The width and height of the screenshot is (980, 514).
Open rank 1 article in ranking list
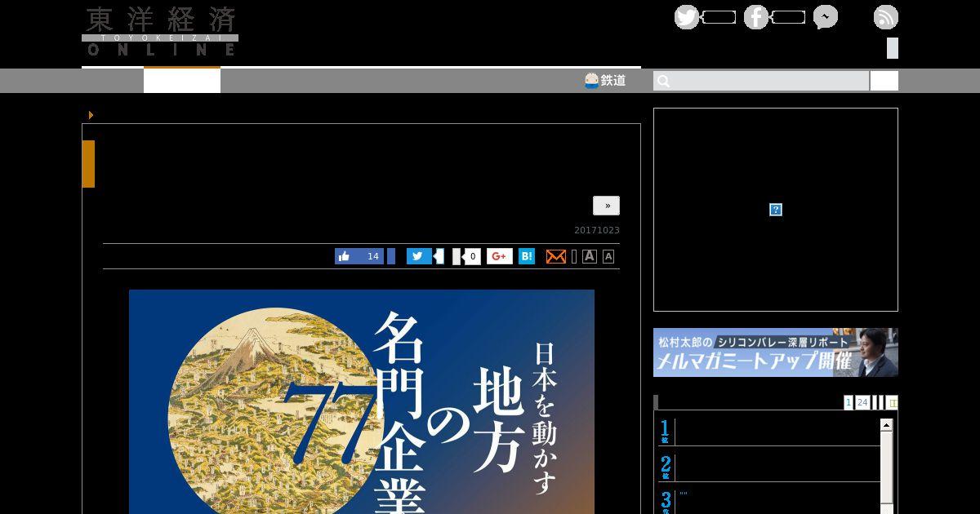click(769, 432)
